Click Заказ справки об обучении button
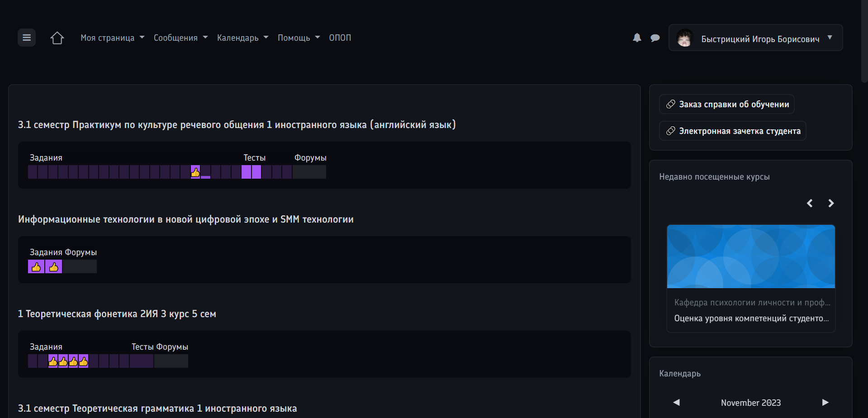This screenshot has width=868, height=418. 727,104
